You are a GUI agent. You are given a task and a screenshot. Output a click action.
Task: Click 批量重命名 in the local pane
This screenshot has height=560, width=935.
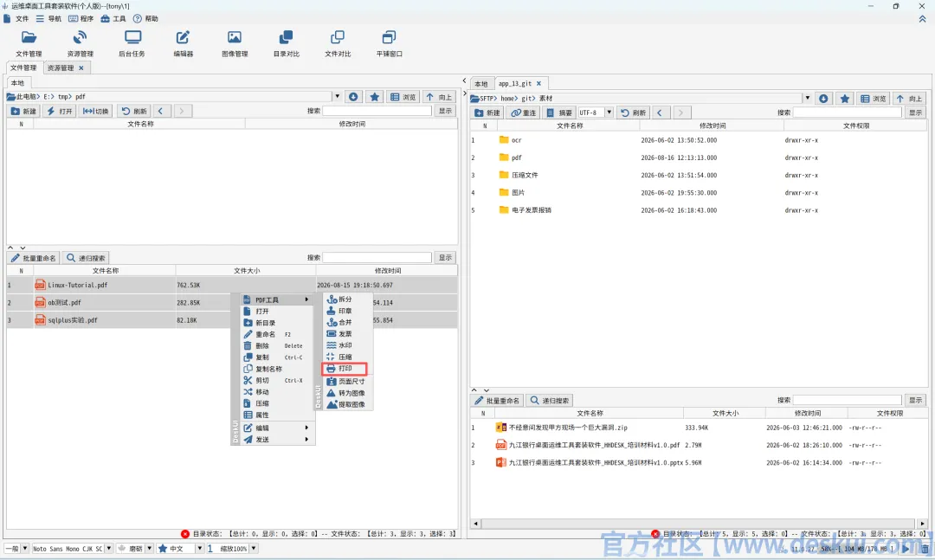[34, 258]
